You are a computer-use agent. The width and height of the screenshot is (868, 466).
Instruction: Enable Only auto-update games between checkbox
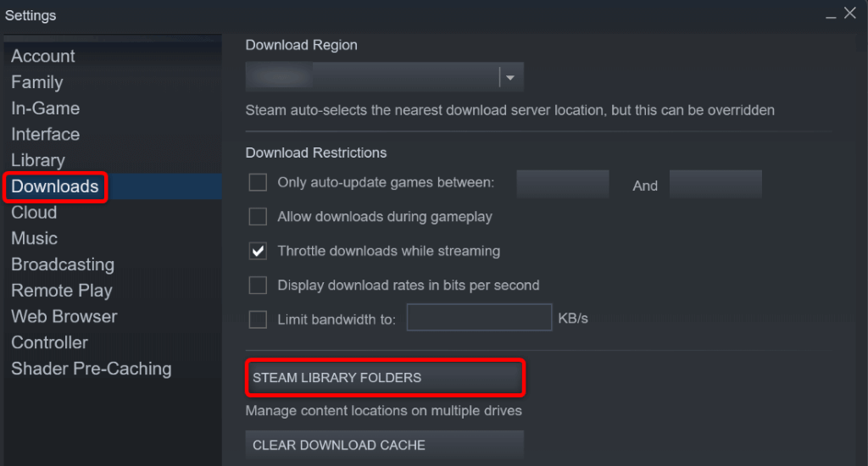click(x=258, y=182)
